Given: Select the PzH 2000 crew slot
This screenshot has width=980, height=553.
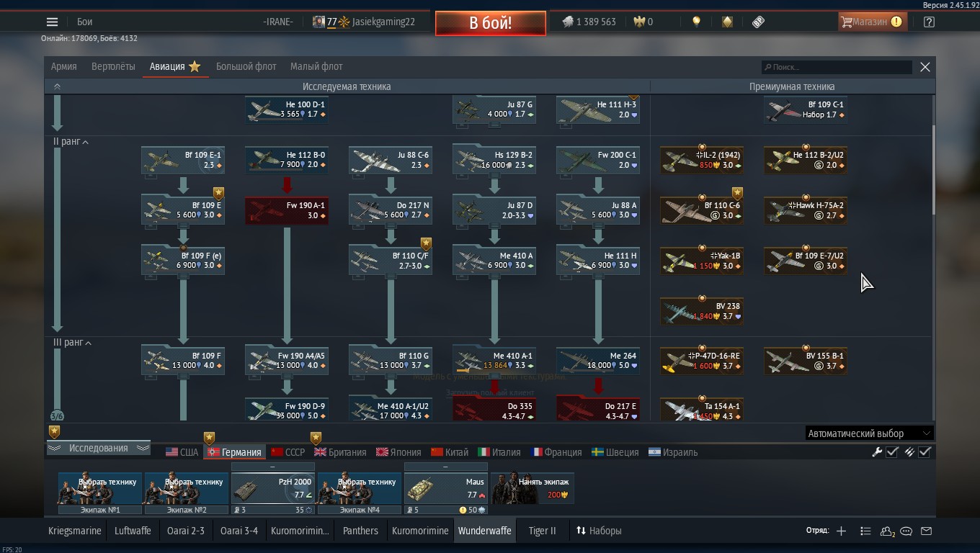Looking at the screenshot, I should click(x=273, y=488).
